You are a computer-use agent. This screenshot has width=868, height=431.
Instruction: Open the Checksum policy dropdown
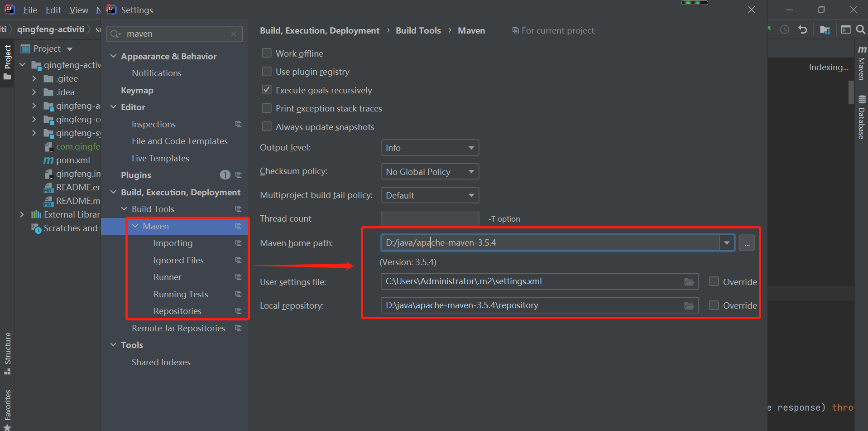point(430,172)
